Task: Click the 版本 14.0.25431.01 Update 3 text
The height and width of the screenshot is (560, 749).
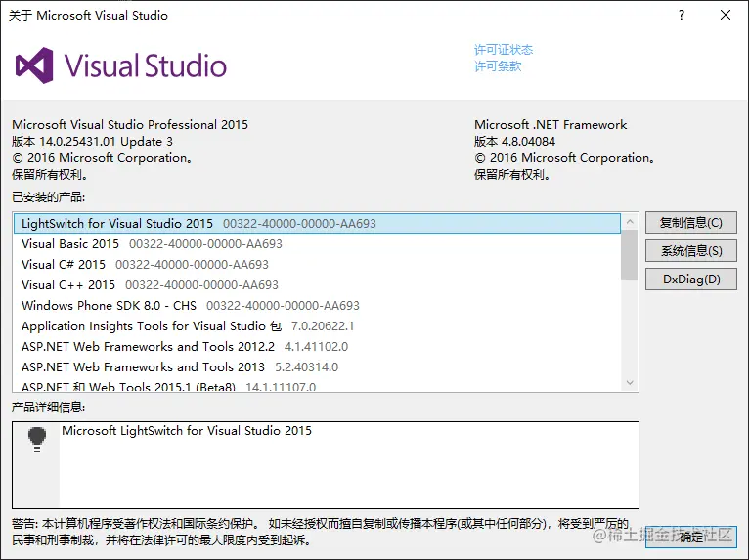Action: click(92, 142)
